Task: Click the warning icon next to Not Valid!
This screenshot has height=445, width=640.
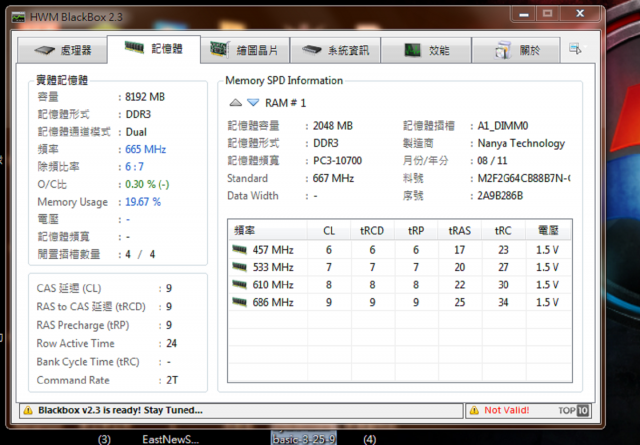Action: point(474,410)
